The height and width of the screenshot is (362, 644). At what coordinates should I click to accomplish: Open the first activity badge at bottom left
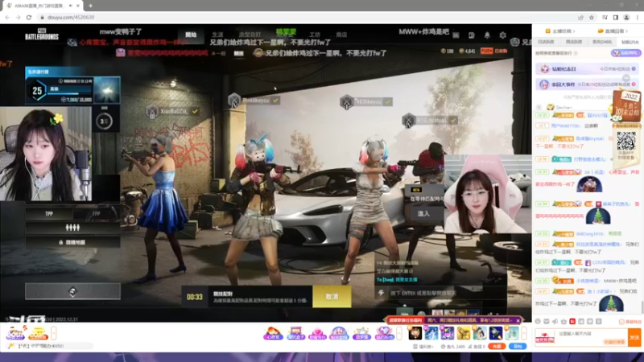[x=15, y=333]
